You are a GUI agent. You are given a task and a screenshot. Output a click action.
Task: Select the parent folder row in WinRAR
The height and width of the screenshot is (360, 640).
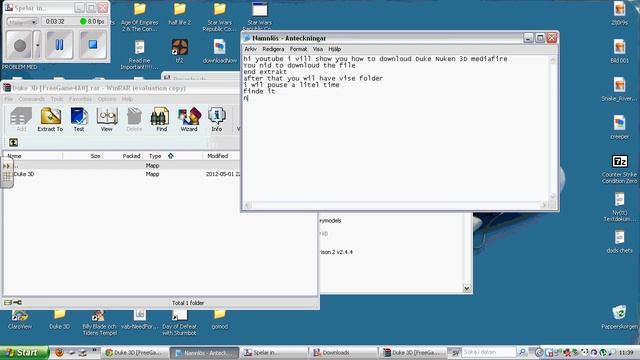[x=122, y=166]
